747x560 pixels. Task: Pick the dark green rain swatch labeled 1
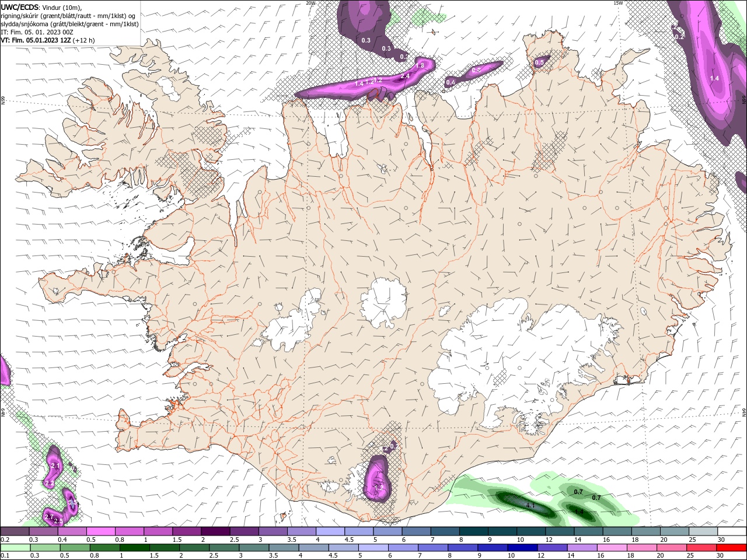[135, 547]
